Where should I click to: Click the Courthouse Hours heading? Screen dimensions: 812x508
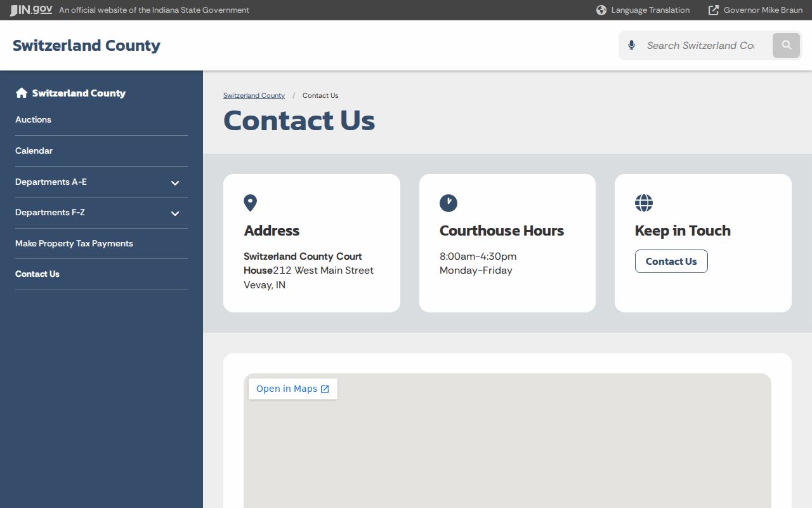point(502,231)
